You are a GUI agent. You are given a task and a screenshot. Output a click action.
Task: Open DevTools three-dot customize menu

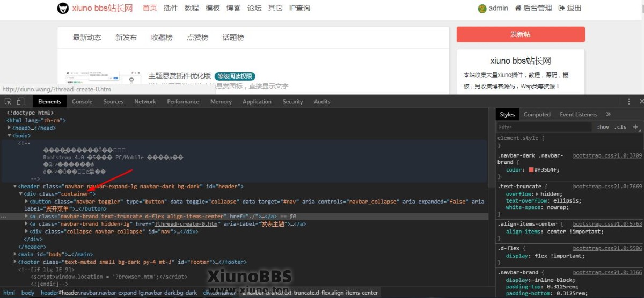[629, 101]
